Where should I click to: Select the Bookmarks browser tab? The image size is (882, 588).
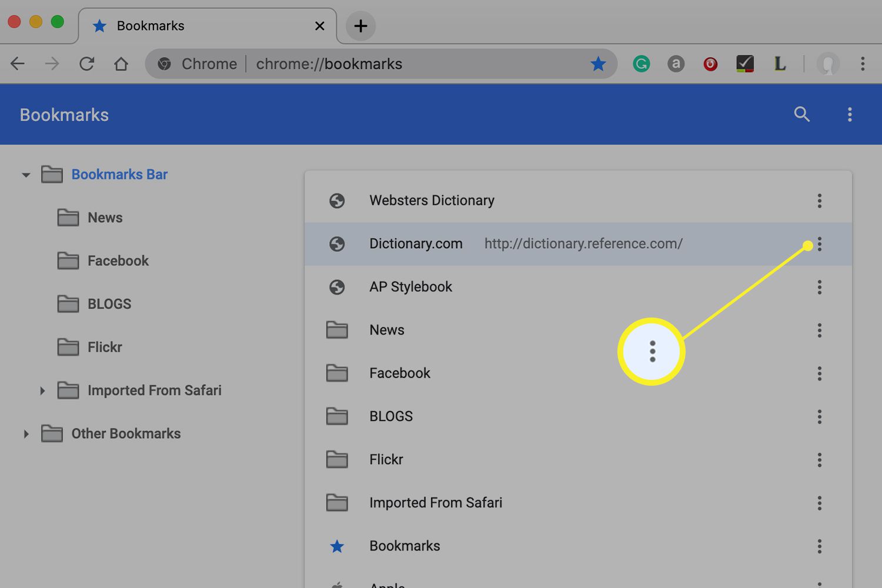[x=207, y=26]
